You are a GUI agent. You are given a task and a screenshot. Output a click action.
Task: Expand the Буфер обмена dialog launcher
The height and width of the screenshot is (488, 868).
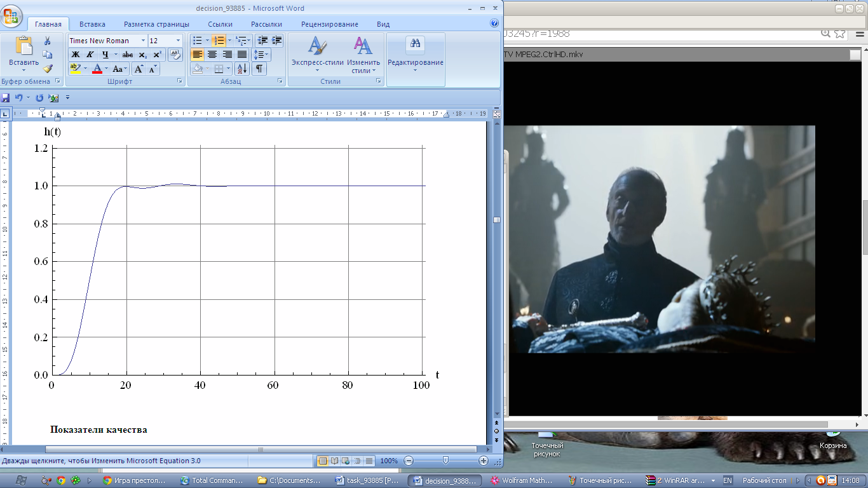(x=58, y=81)
